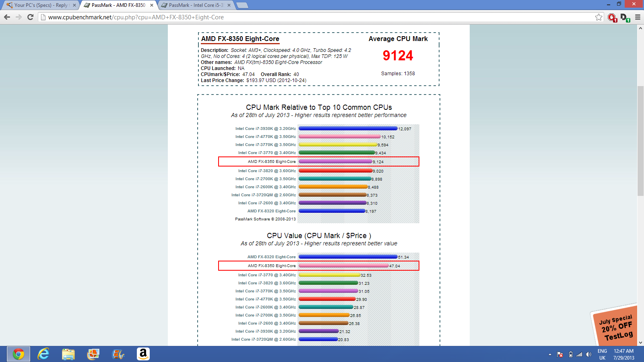Image resolution: width=644 pixels, height=362 pixels.
Task: Click the 'CPU Mark Relative to Top 10 Common CPUs' title
Action: tap(319, 107)
